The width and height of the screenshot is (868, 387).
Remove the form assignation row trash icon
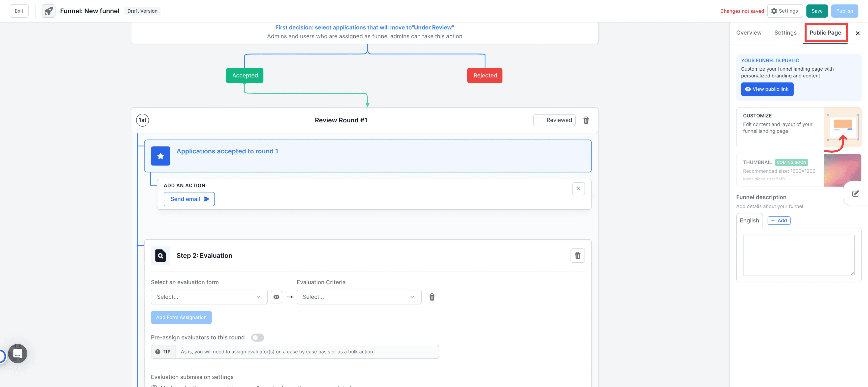tap(432, 297)
